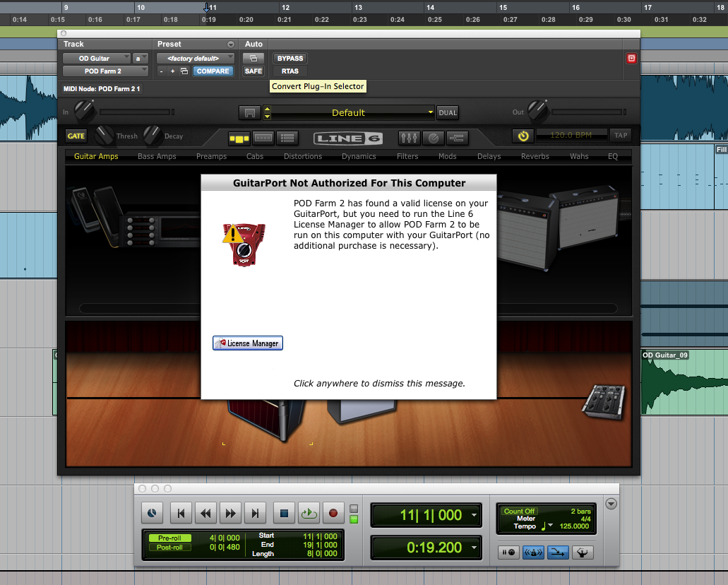Enable the Pre-roll option
This screenshot has height=585, width=728.
(169, 538)
